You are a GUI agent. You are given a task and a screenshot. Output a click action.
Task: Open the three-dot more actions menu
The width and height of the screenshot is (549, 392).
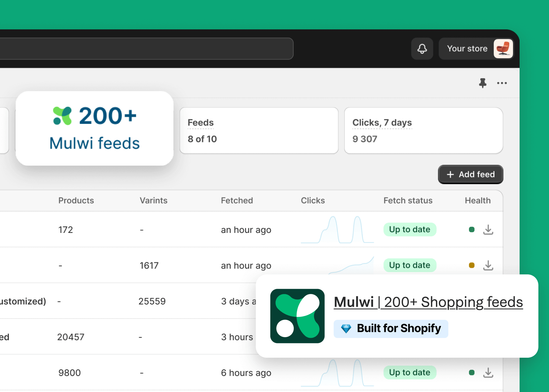click(502, 83)
